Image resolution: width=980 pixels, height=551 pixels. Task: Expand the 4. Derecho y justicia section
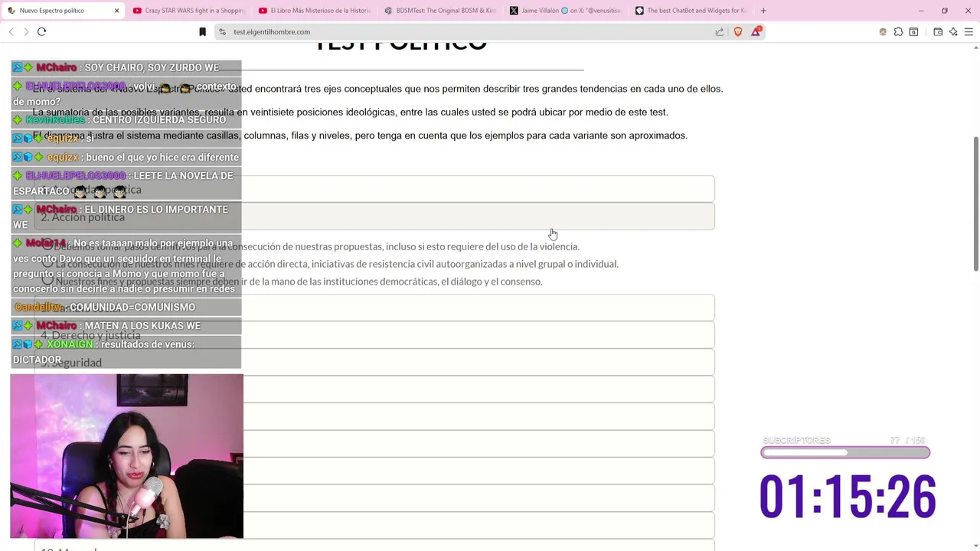374,334
